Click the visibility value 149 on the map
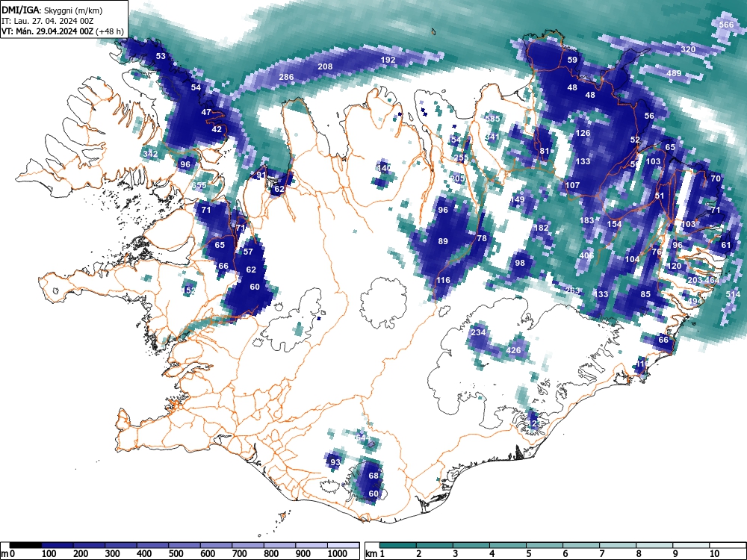The image size is (747, 560). (517, 199)
